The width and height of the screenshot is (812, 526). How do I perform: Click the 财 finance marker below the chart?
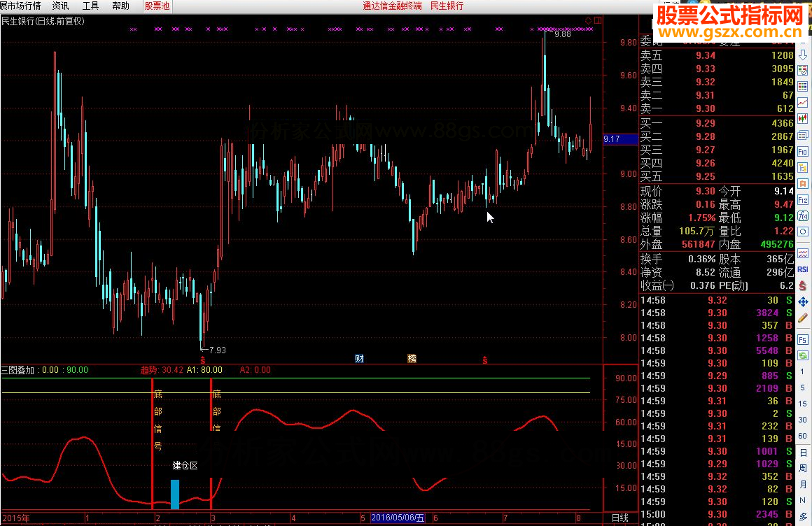point(359,358)
